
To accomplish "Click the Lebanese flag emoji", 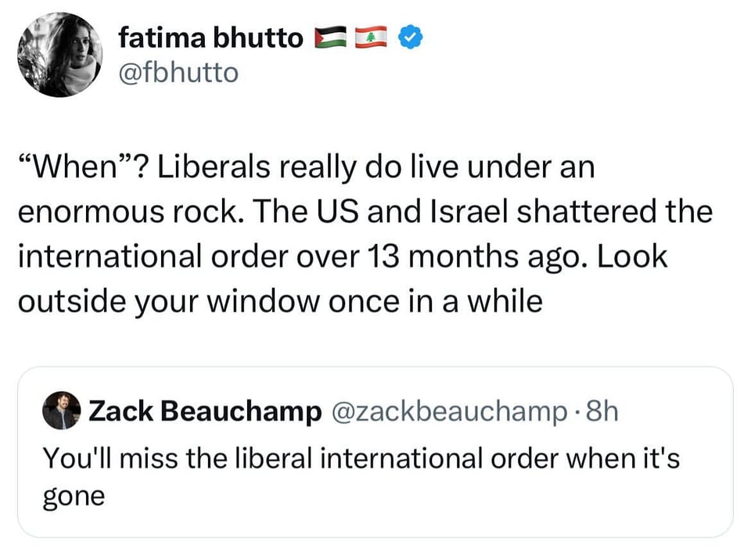I will 372,37.
